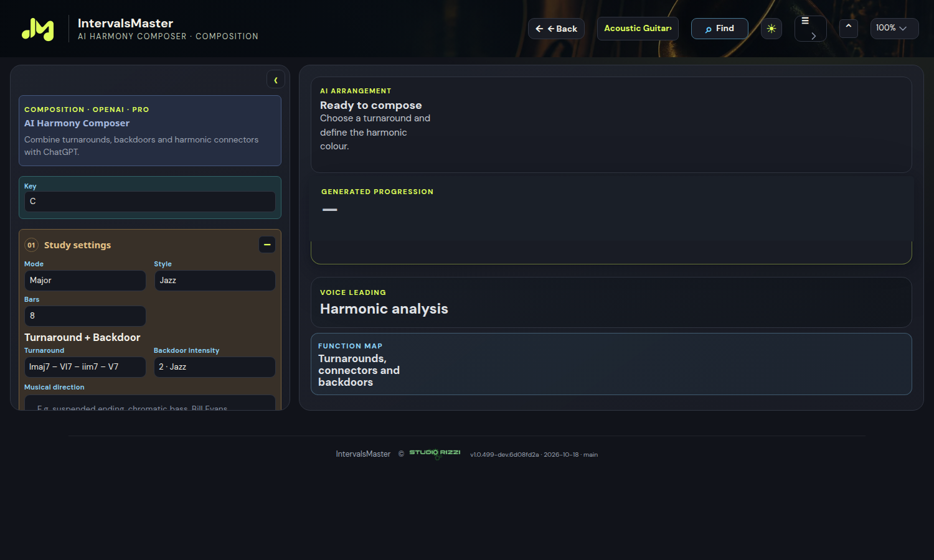Open the Turnaround progression dropdown

85,367
